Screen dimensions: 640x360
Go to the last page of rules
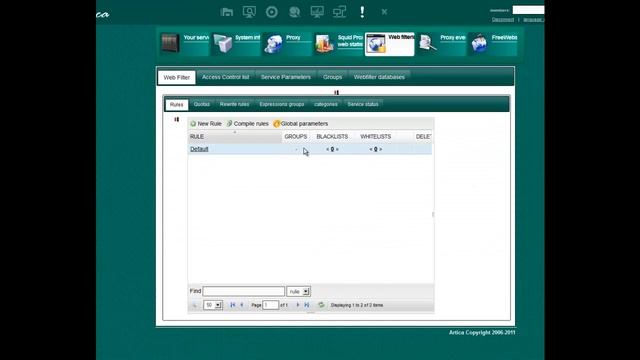[x=307, y=305]
